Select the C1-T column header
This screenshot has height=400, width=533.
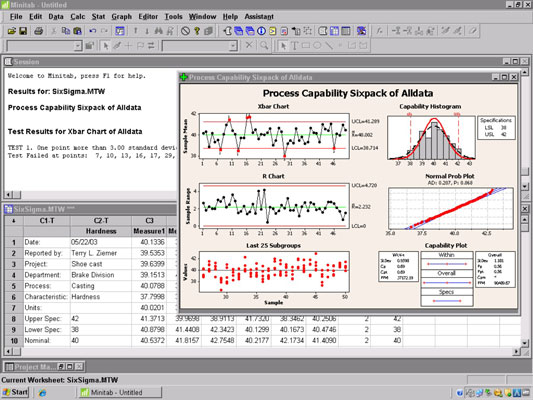pos(47,221)
